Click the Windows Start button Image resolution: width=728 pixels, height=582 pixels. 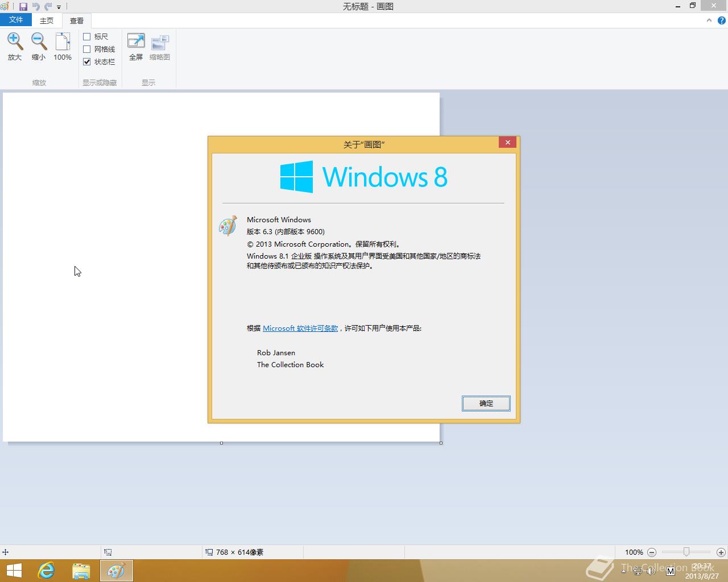click(x=14, y=571)
